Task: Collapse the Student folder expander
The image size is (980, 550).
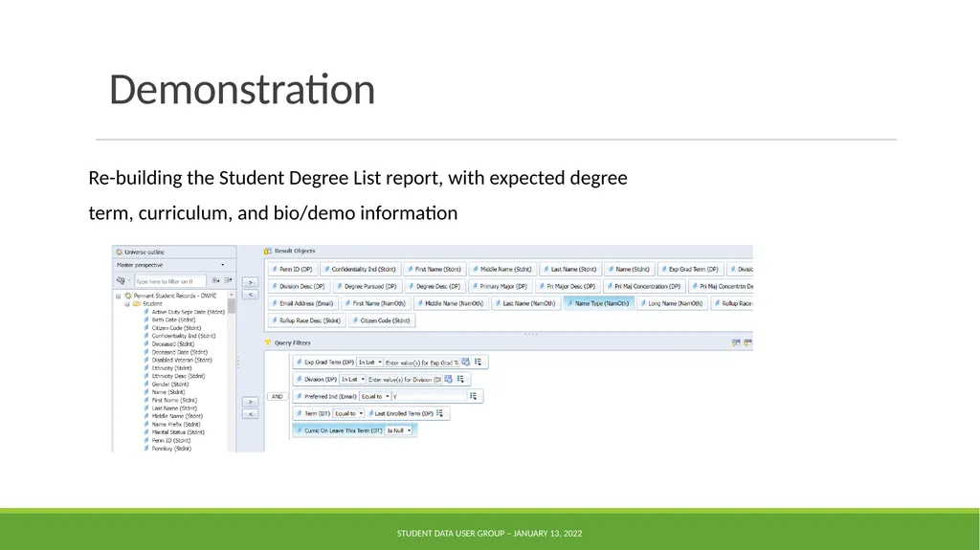Action: (127, 304)
